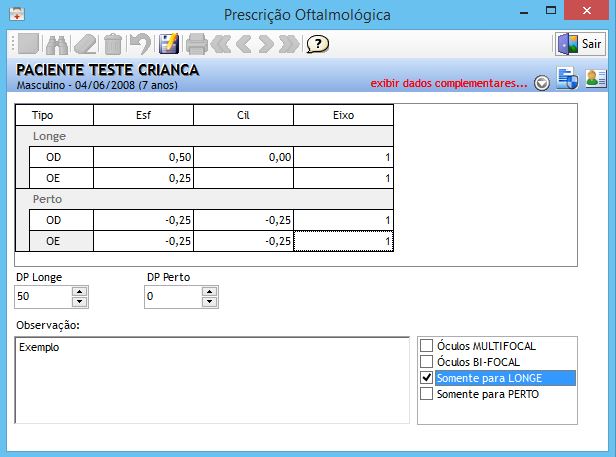This screenshot has height=457, width=616.
Task: Check Somente para PERTO checkbox
Action: click(x=426, y=394)
